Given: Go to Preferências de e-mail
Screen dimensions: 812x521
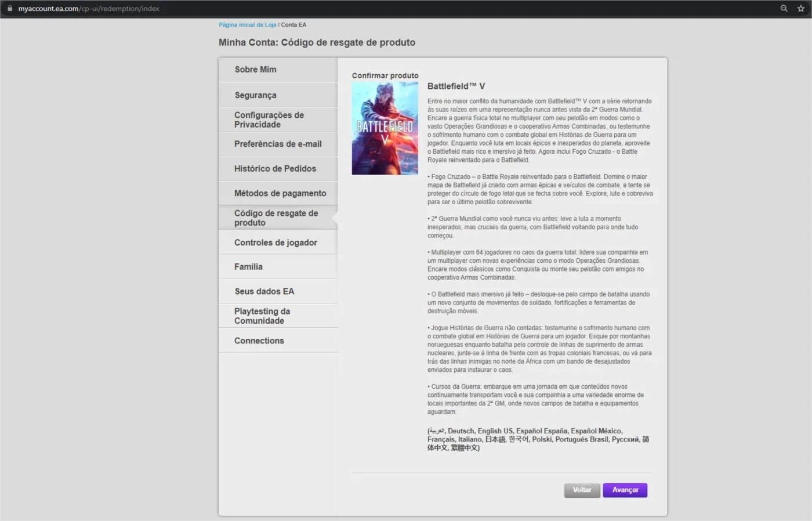Looking at the screenshot, I should tap(278, 144).
